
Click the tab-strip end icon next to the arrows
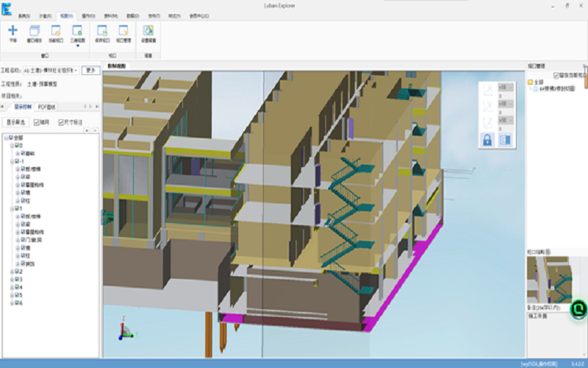(x=97, y=107)
